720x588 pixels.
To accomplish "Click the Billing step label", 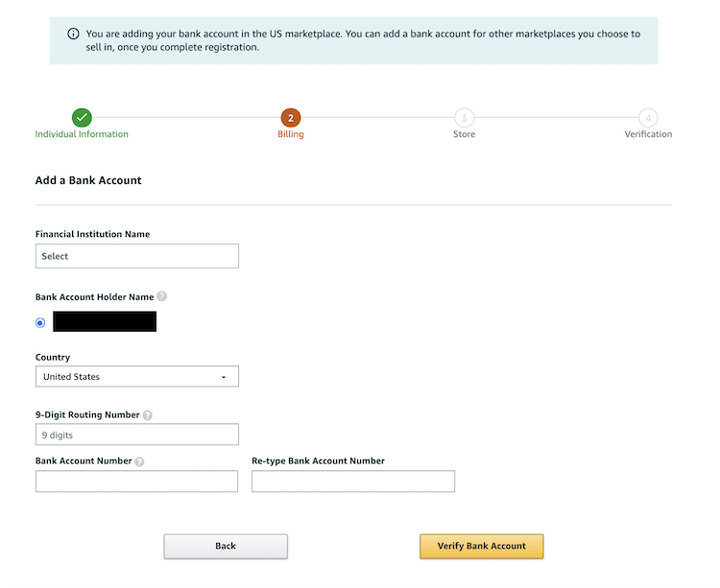I will 291,134.
